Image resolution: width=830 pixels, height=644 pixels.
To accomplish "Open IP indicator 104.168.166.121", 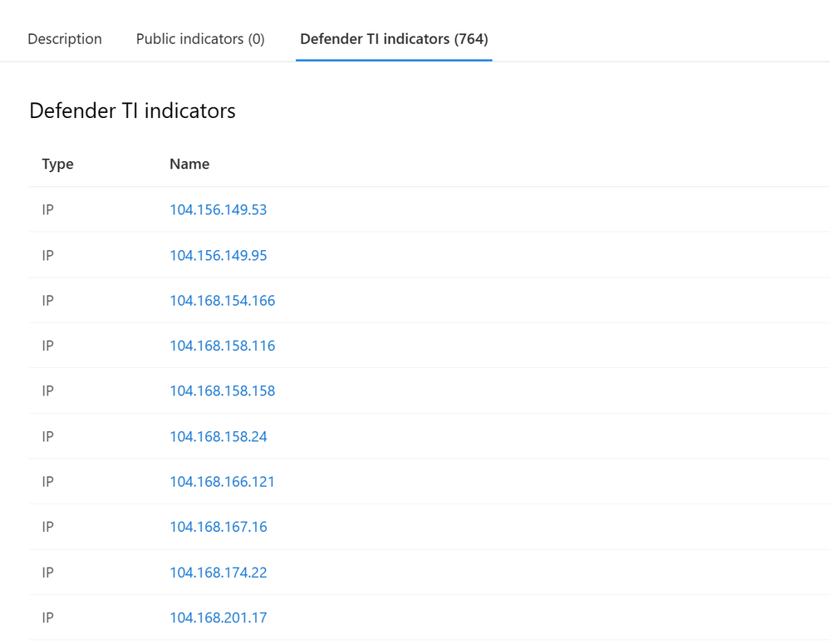I will coord(223,481).
